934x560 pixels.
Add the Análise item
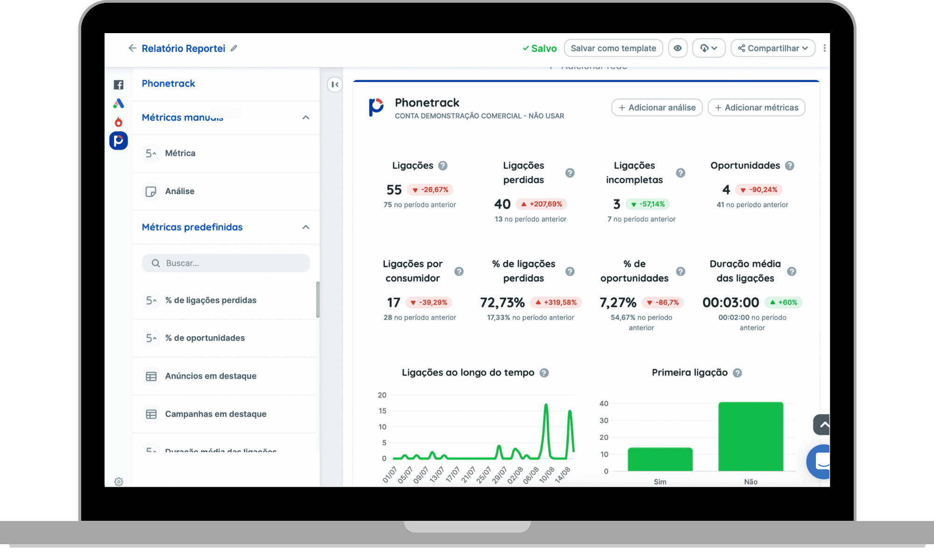226,191
